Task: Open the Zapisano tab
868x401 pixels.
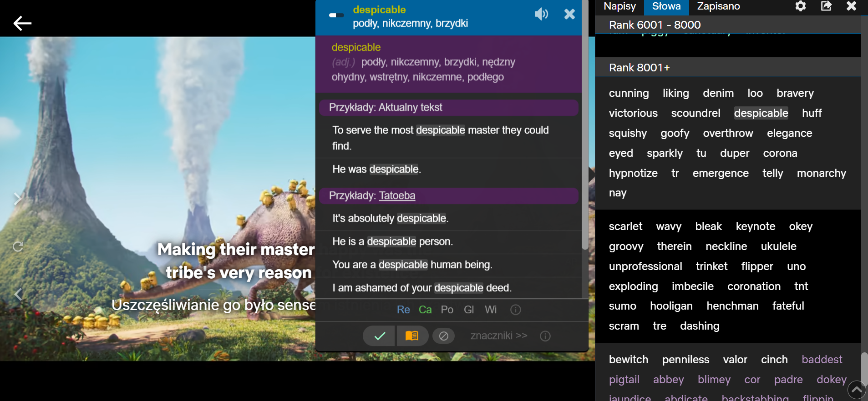Action: (x=718, y=6)
